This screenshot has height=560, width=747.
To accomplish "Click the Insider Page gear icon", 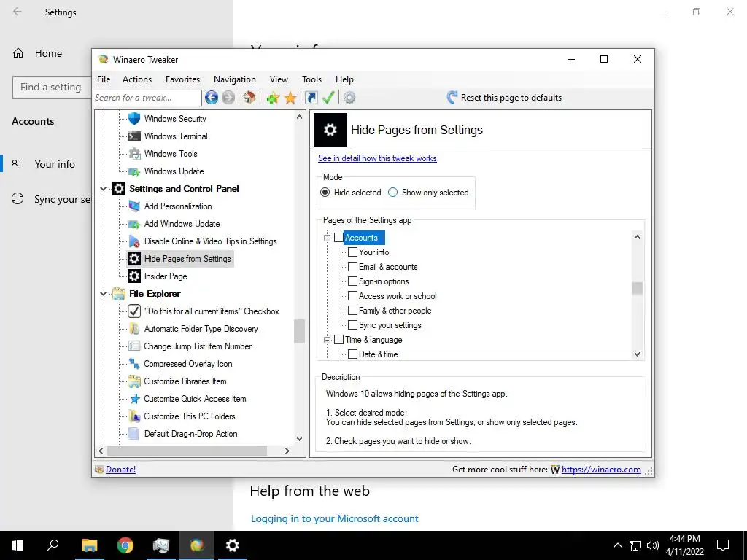I will 134,276.
